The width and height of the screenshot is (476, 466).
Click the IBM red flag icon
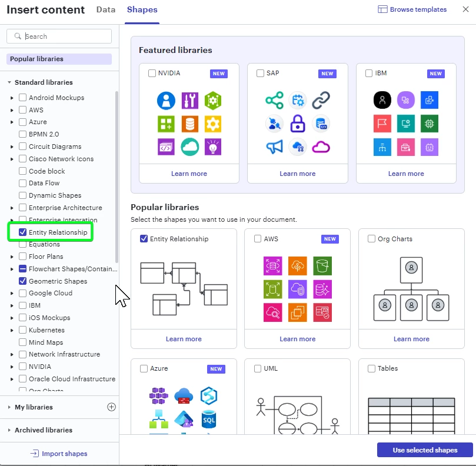click(x=382, y=124)
